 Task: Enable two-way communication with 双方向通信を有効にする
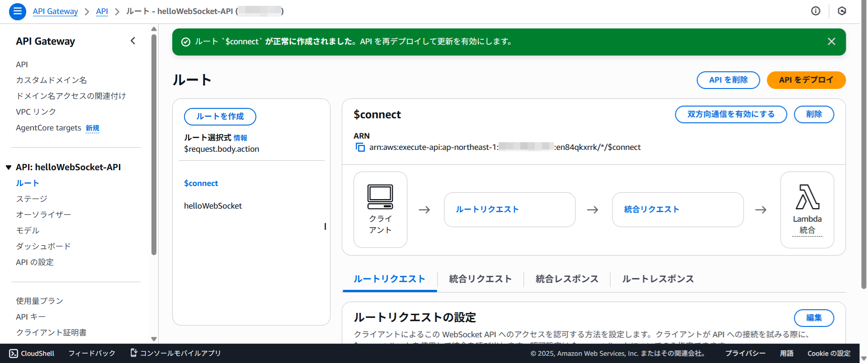click(731, 114)
